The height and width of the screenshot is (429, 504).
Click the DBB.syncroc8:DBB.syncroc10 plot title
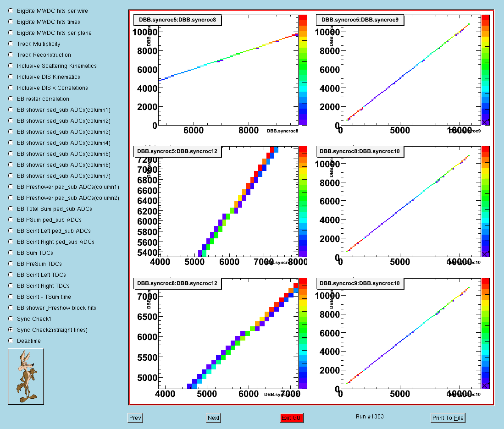(x=360, y=151)
